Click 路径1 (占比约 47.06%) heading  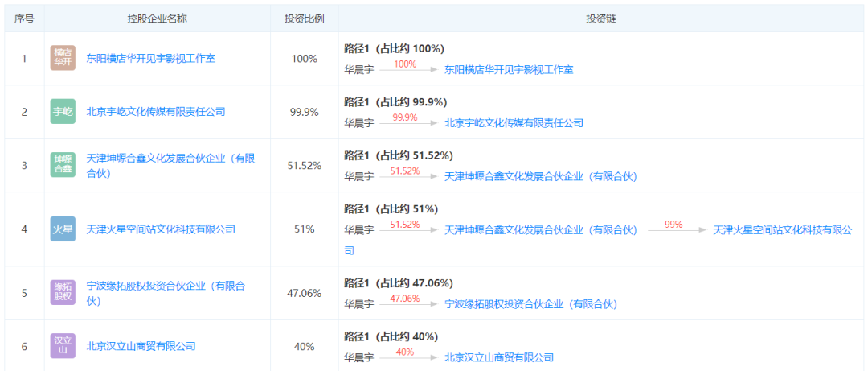pos(399,283)
